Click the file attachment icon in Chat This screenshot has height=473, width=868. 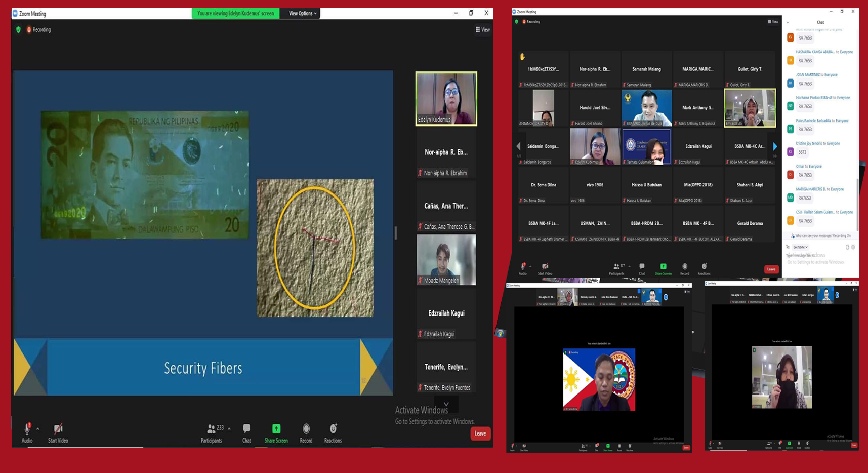pyautogui.click(x=847, y=247)
